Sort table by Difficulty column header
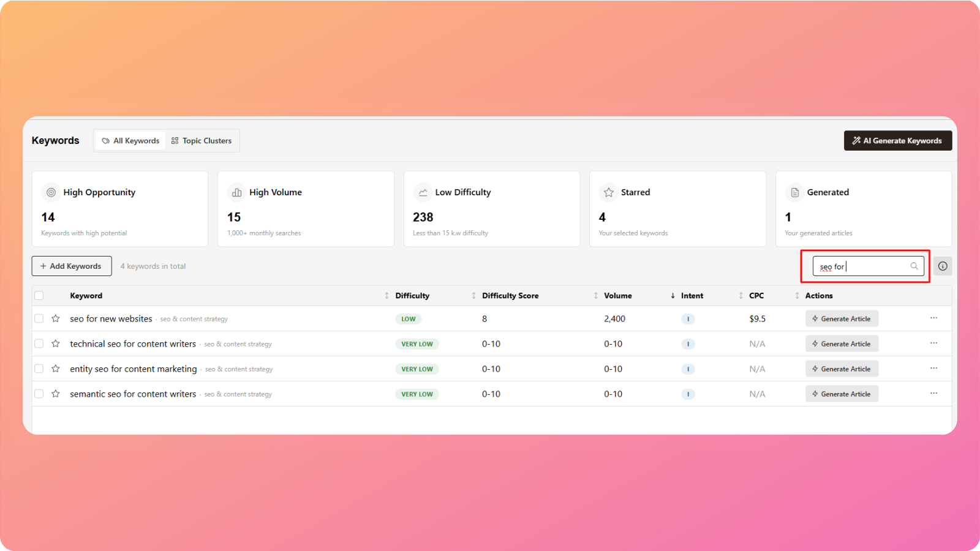The height and width of the screenshot is (551, 980). [x=412, y=296]
